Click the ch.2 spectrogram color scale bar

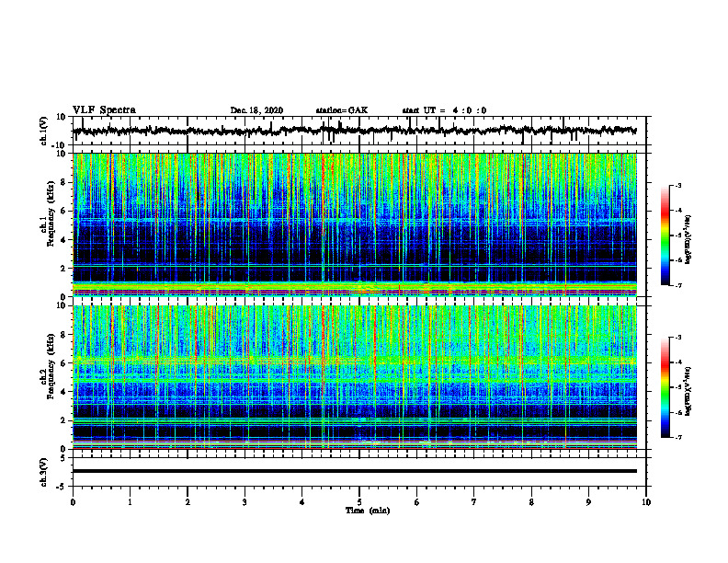665,387
